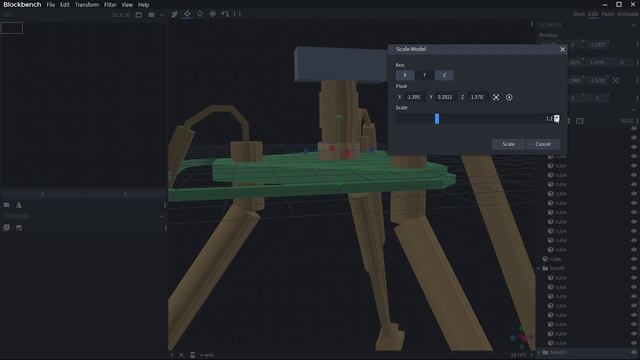Expand the last bone folder in outliner
This screenshot has height=360, width=640.
coord(539,352)
